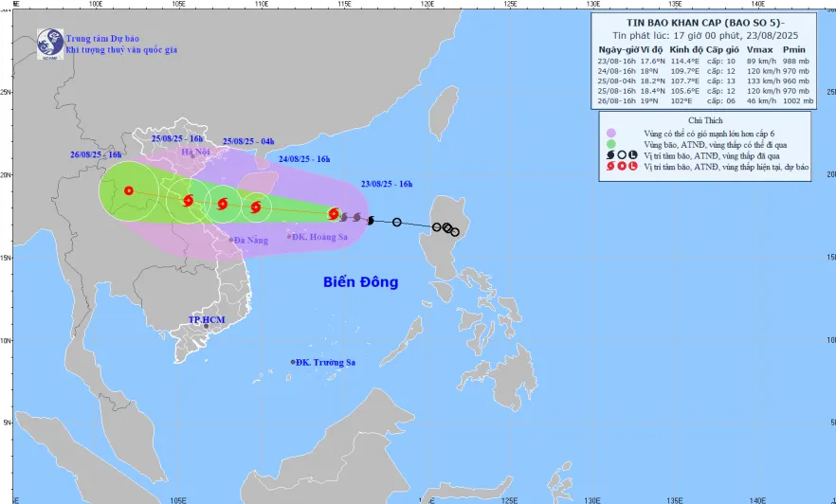Click the "Biển Đông" sea label
The height and width of the screenshot is (504, 836).
coord(360,282)
